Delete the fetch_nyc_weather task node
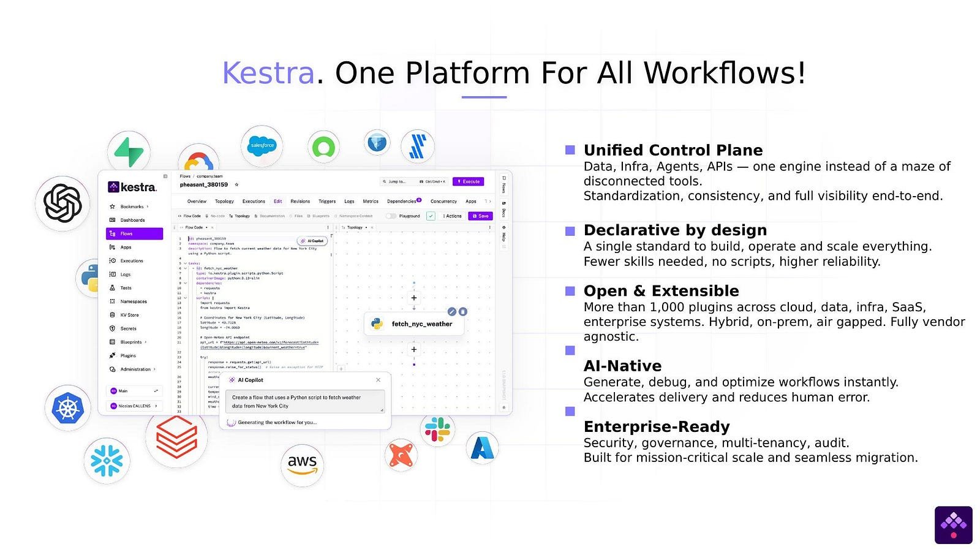Viewport: 980px width, 552px height. [463, 312]
